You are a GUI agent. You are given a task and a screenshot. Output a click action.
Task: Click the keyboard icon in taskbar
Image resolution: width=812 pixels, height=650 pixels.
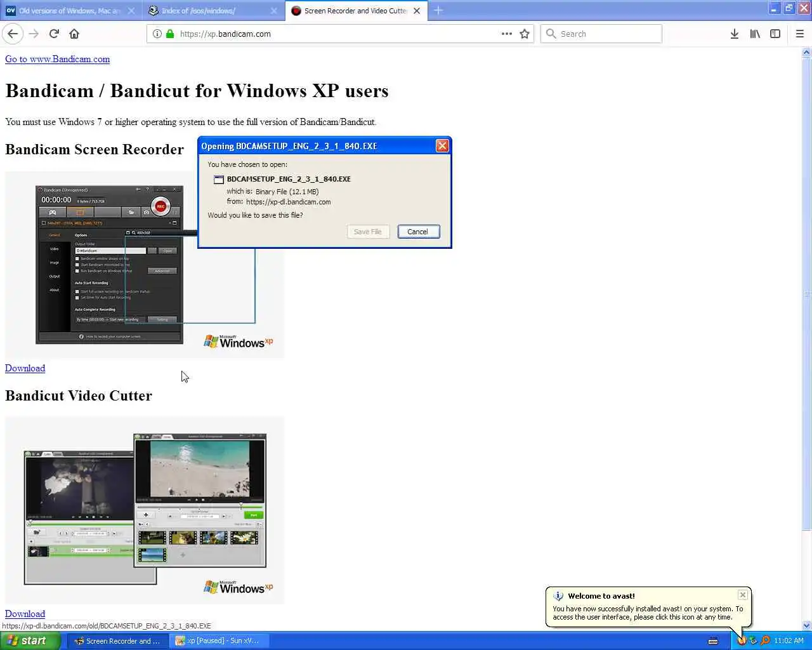click(x=713, y=640)
